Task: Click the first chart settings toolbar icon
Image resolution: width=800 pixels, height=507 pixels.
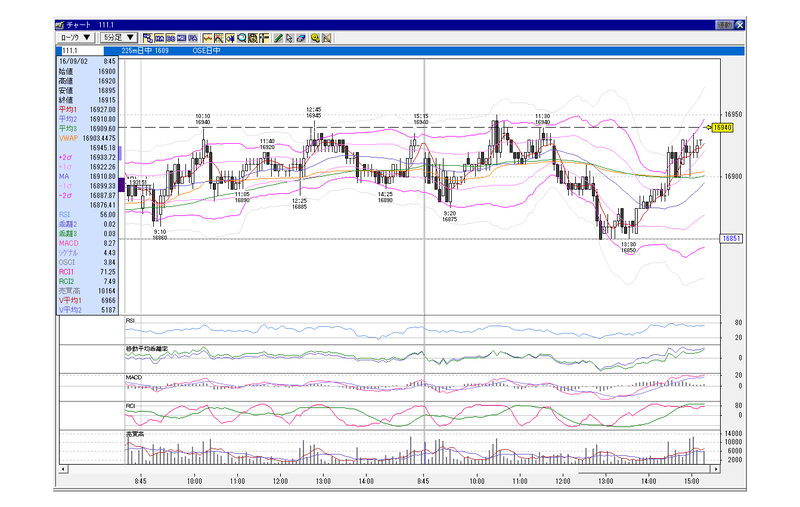Action: [x=148, y=38]
